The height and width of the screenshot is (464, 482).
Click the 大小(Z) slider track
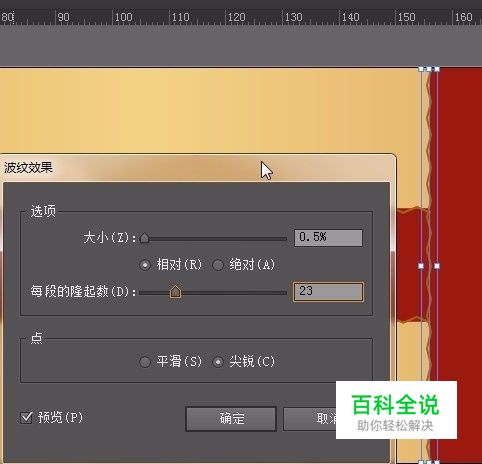point(213,239)
